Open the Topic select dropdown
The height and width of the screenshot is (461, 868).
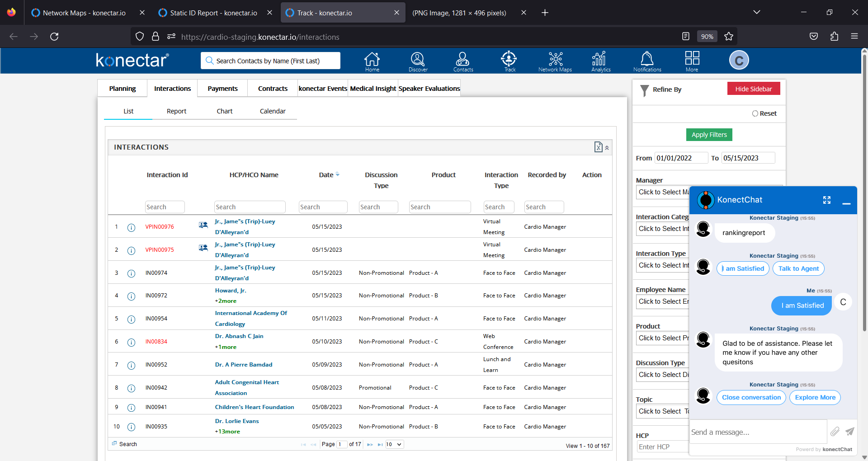[663, 411]
